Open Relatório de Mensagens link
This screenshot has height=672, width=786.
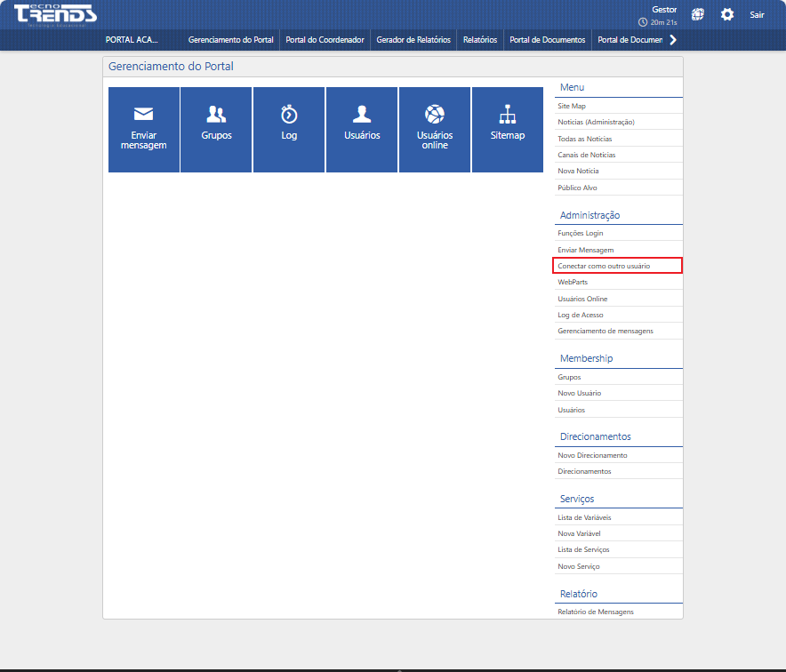point(596,612)
